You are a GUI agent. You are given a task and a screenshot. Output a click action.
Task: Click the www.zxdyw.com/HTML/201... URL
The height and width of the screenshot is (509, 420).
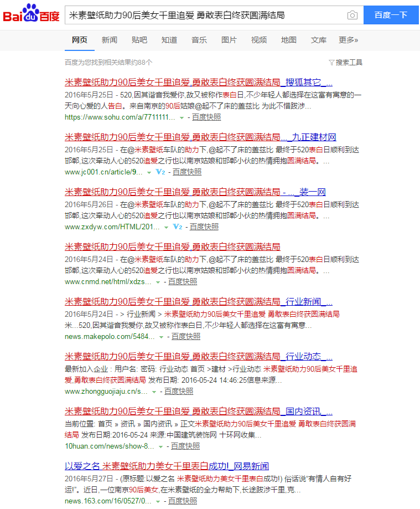tap(112, 227)
